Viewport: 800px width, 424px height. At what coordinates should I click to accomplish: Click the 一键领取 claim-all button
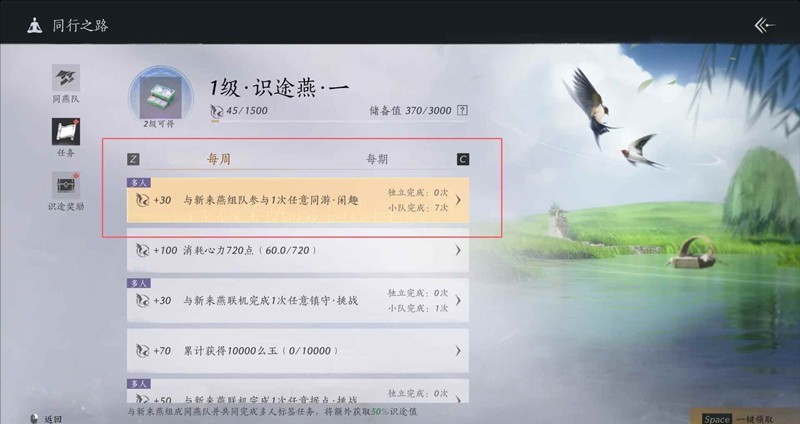pos(745,418)
